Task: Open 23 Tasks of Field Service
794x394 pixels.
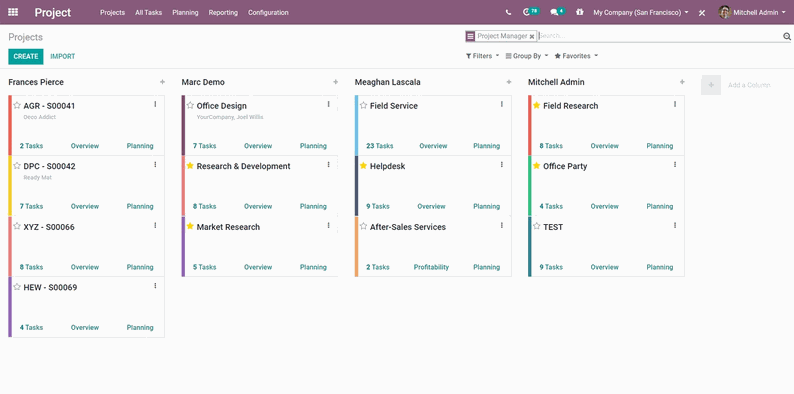Action: point(380,146)
